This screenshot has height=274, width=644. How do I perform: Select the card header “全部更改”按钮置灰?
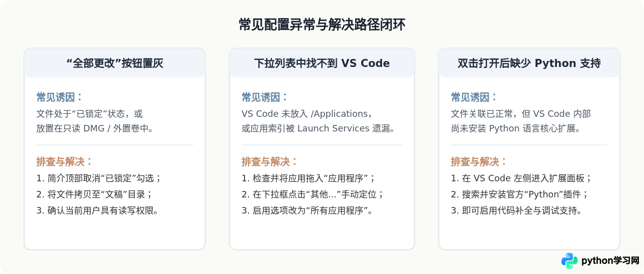(115, 63)
